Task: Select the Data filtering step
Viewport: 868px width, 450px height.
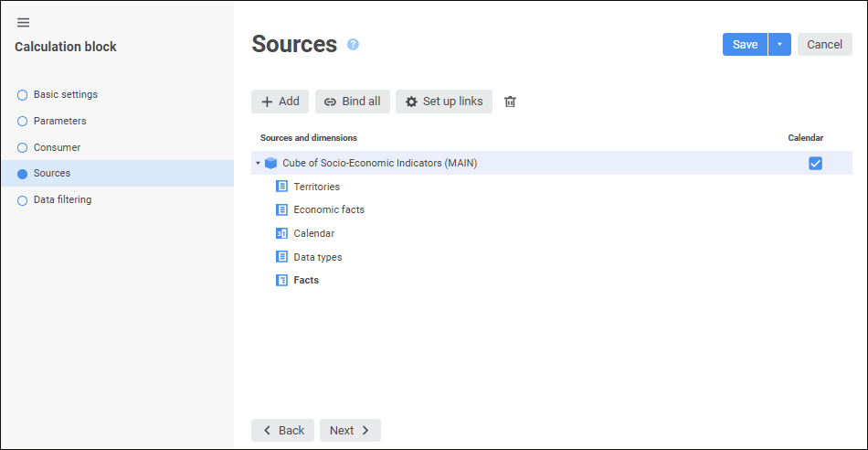Action: pos(62,199)
